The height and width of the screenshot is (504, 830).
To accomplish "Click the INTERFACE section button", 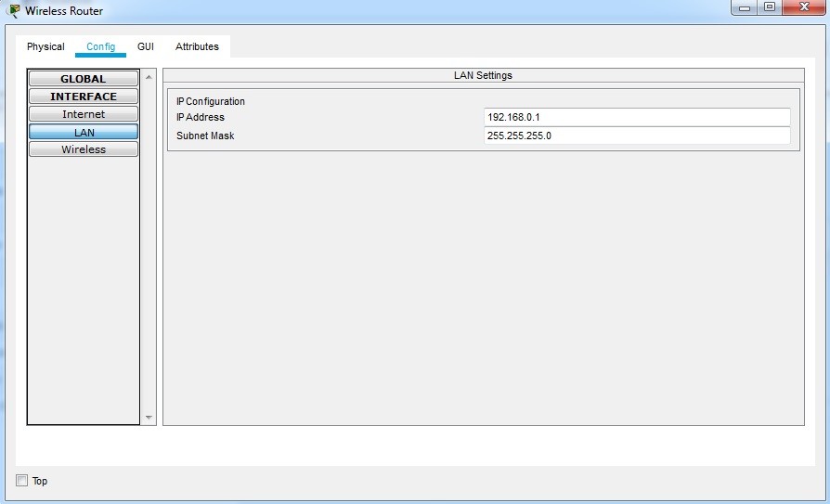I will 84,97.
